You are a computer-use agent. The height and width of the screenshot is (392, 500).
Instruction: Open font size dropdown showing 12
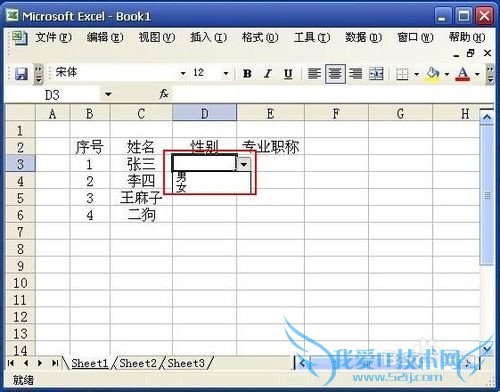coord(226,73)
